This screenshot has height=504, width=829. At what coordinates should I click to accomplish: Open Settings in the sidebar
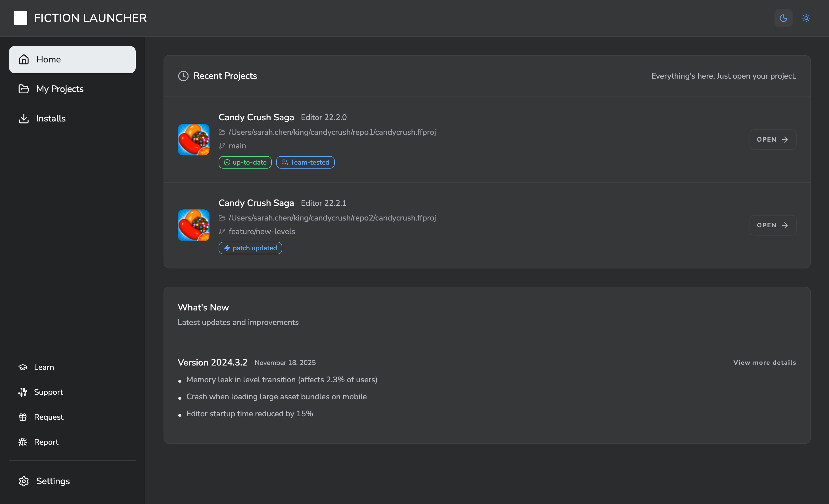pos(72,481)
